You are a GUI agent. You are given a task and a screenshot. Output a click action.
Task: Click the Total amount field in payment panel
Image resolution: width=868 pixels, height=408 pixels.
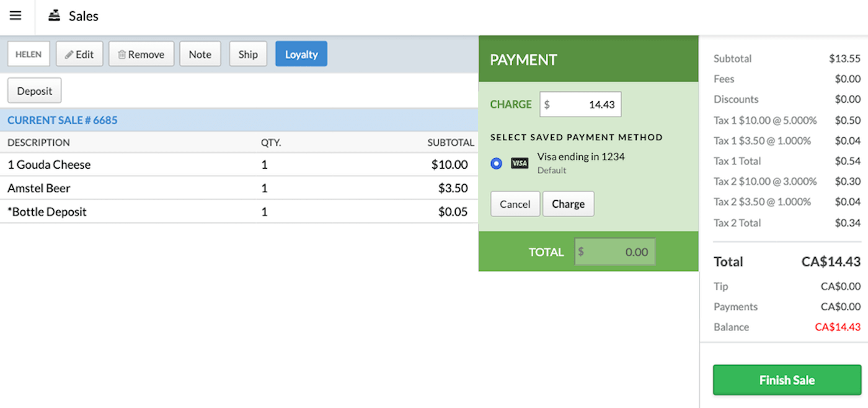614,252
